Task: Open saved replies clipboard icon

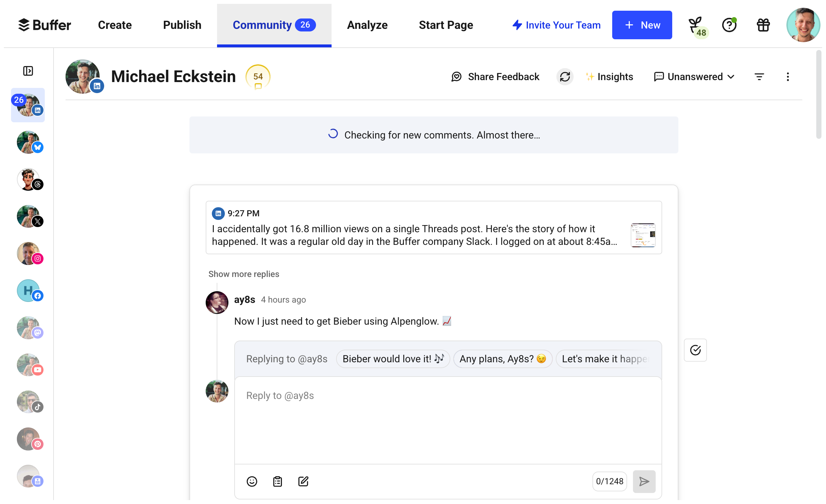Action: pyautogui.click(x=277, y=481)
